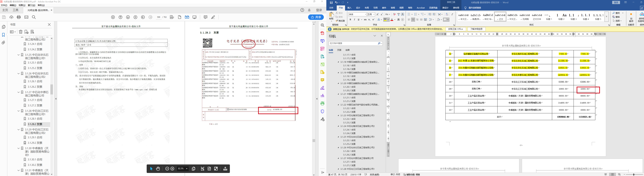The height and width of the screenshot is (176, 644).
Task: Center align paragraph in Word
Action: (413, 20)
